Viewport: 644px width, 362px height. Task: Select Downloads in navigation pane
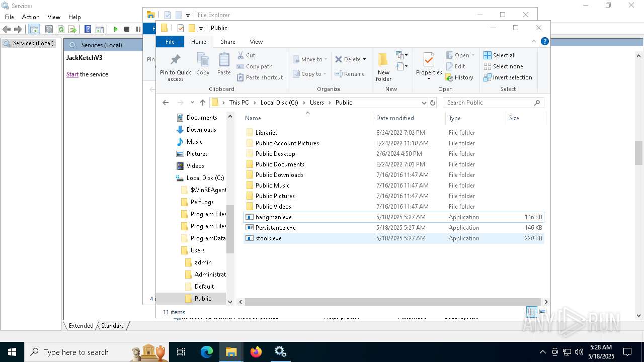tap(201, 130)
